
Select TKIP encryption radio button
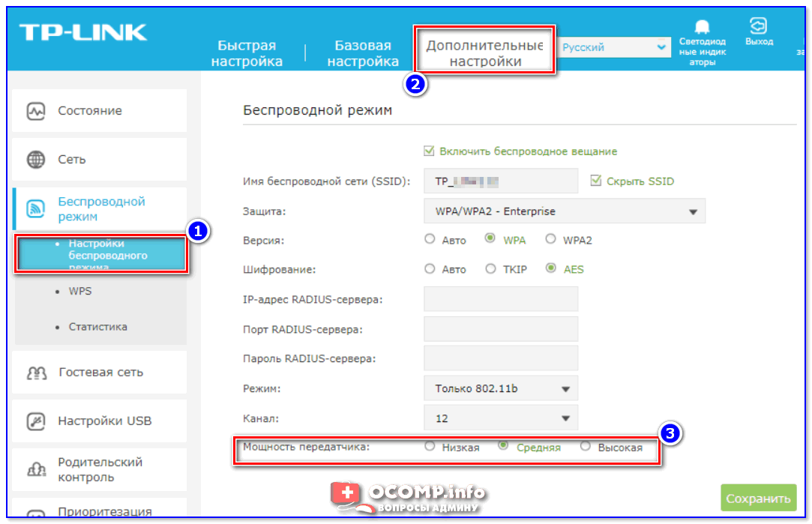(490, 268)
